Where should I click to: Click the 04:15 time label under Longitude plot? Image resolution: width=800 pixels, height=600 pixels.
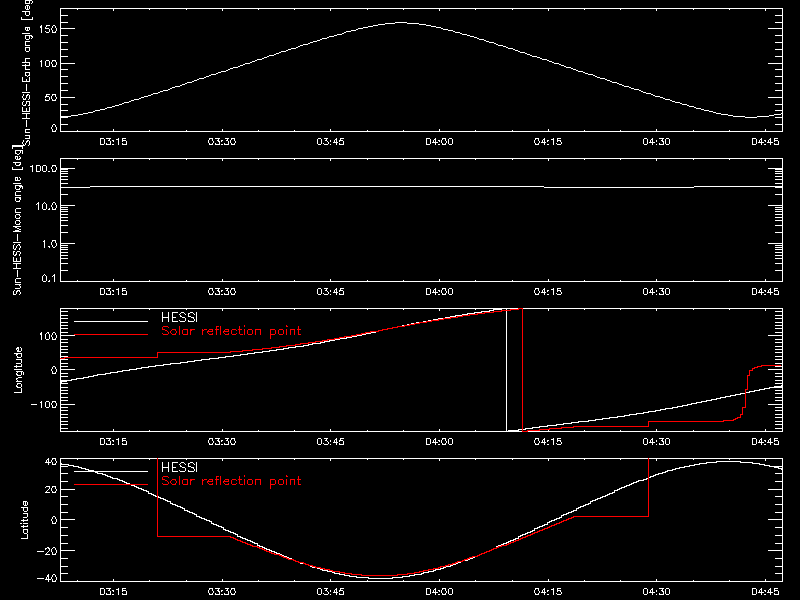[548, 441]
